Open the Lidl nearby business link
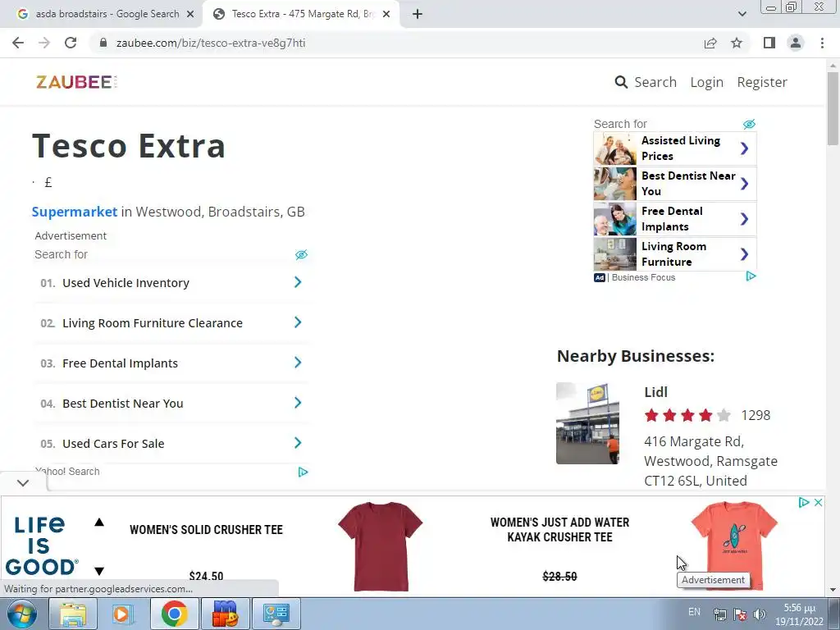 pyautogui.click(x=655, y=392)
